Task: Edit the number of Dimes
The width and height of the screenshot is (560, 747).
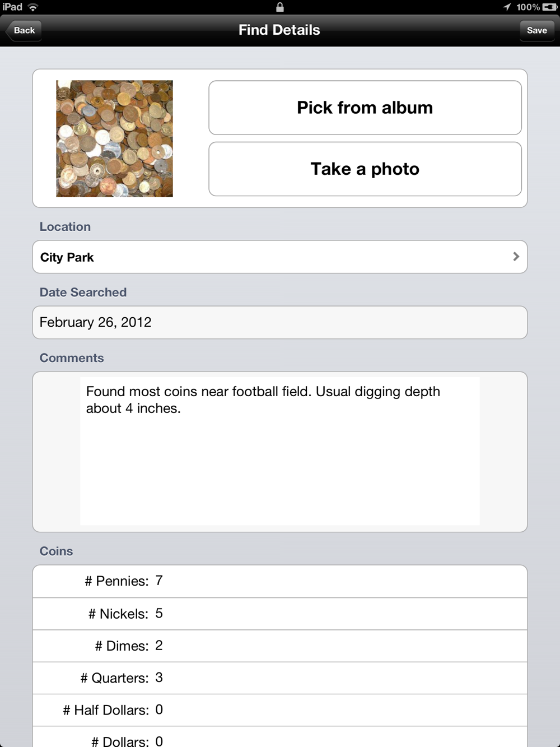Action: click(280, 646)
